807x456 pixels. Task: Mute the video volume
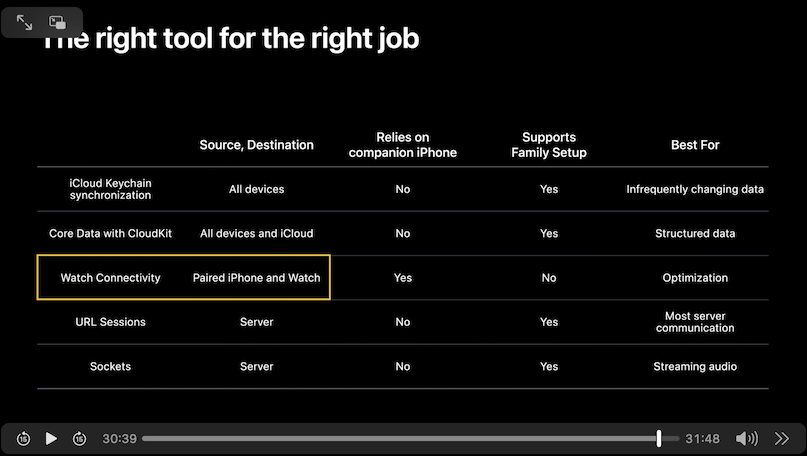click(746, 439)
